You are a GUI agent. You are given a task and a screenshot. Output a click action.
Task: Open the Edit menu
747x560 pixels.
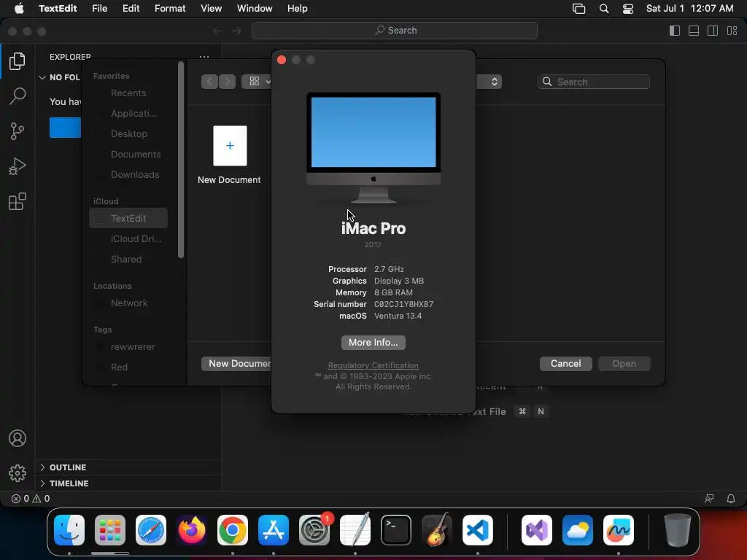[x=131, y=8]
